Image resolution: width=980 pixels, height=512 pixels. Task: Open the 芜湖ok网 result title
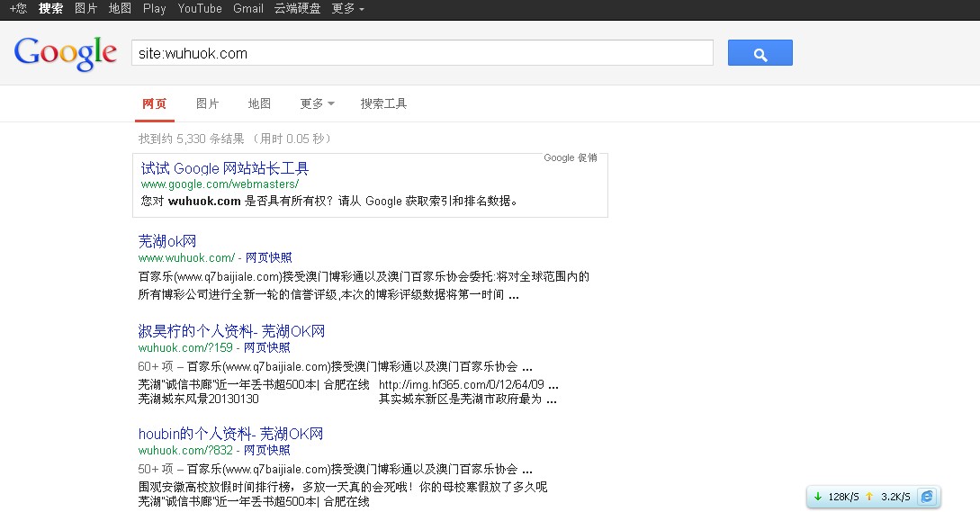167,241
